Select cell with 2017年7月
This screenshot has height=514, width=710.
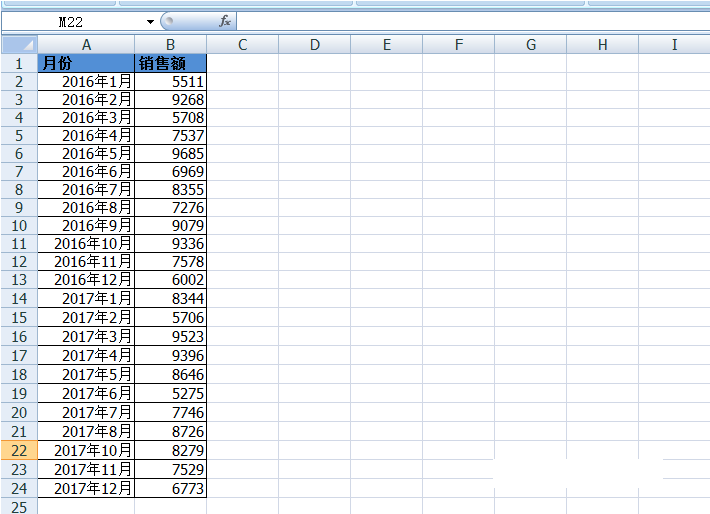tap(86, 413)
